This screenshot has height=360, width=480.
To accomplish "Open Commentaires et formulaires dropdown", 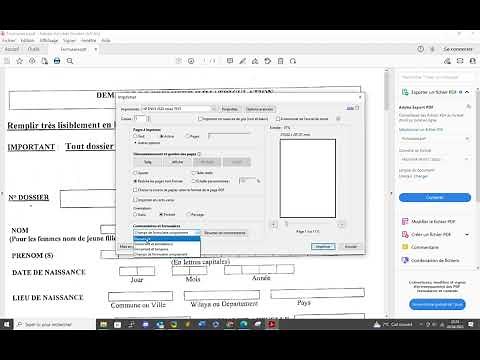I will [x=167, y=233].
